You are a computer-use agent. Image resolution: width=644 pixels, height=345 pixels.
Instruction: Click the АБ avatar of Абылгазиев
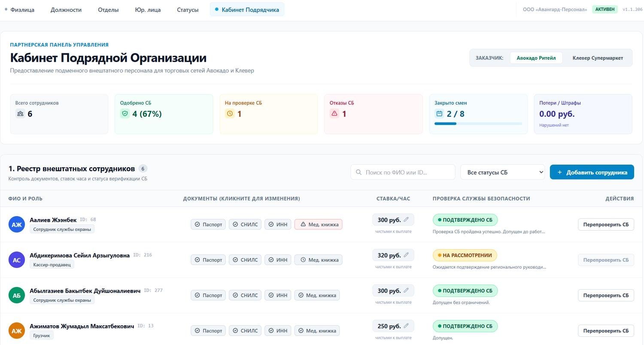[x=17, y=295]
